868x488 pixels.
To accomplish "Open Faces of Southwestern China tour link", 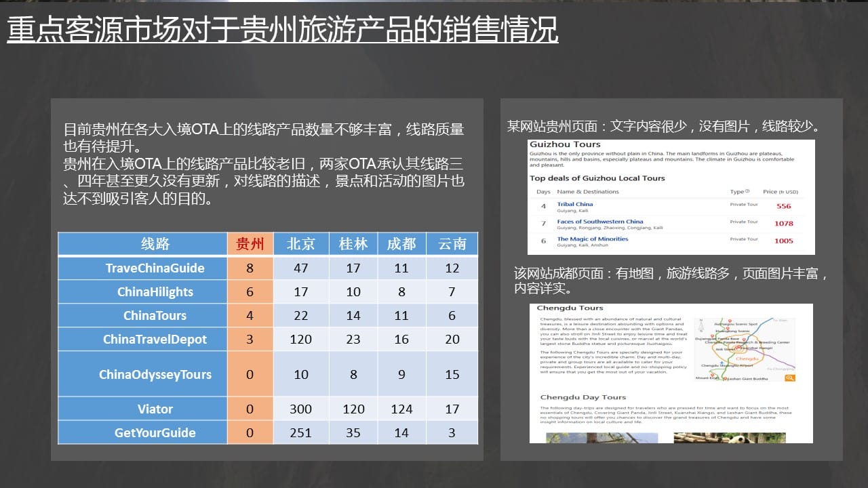I will pos(600,222).
